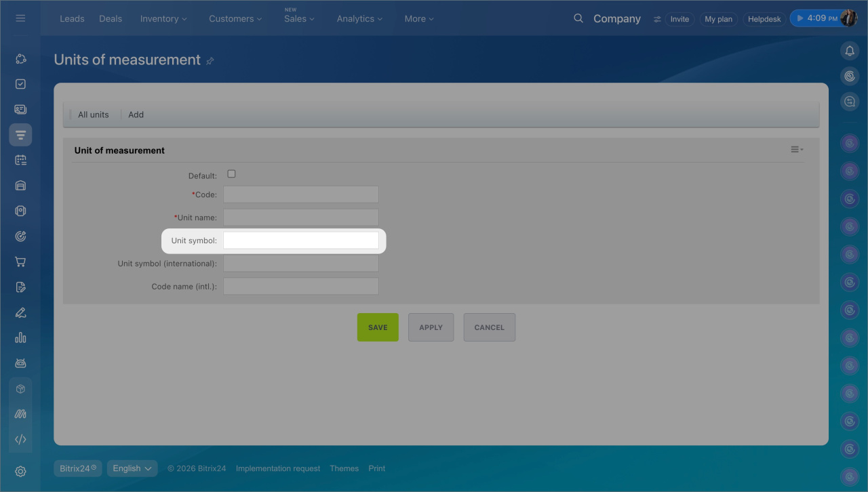
Task: Open the developer code brackets icon
Action: pos(20,439)
